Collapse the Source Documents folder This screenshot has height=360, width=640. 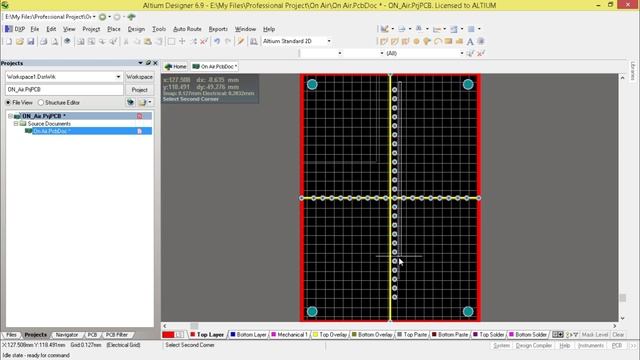click(x=16, y=124)
